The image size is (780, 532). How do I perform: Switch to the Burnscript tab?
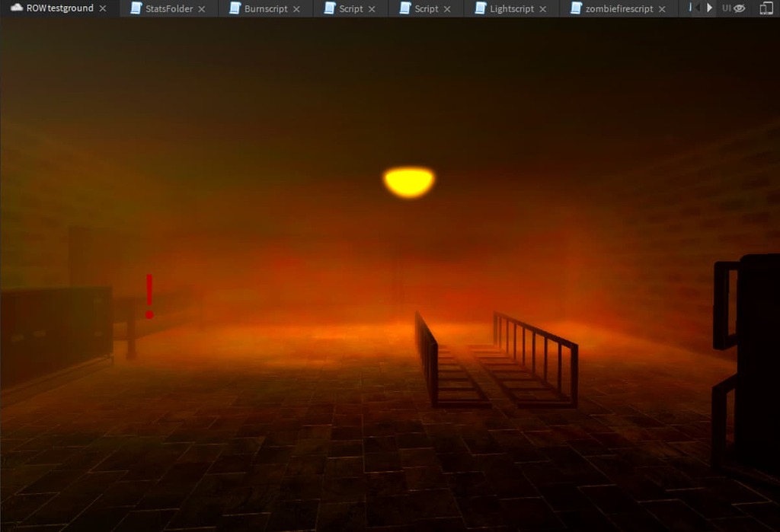pyautogui.click(x=265, y=8)
